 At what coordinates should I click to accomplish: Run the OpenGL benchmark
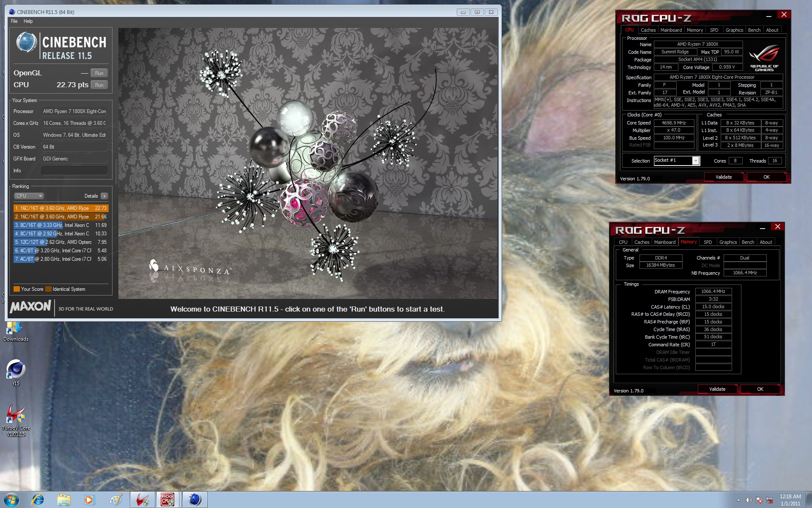(x=99, y=73)
